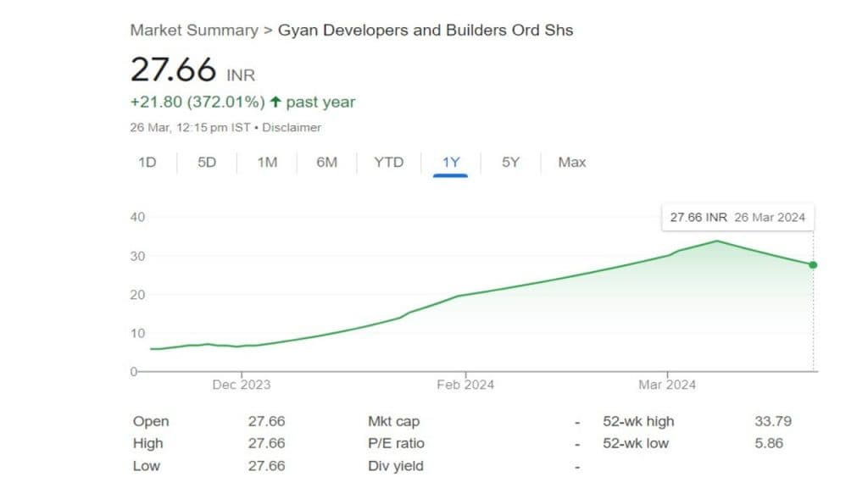Click the Gyan Developers and Builders title

click(x=426, y=30)
